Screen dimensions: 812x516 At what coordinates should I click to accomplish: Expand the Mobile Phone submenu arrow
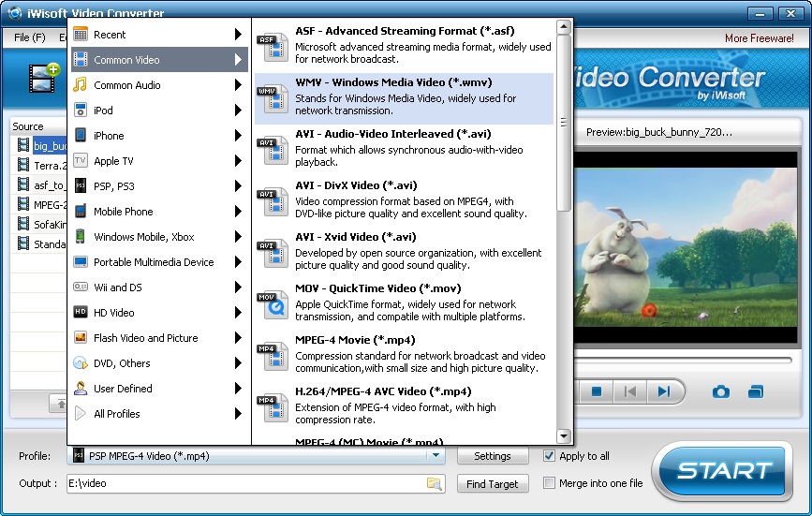tap(239, 212)
